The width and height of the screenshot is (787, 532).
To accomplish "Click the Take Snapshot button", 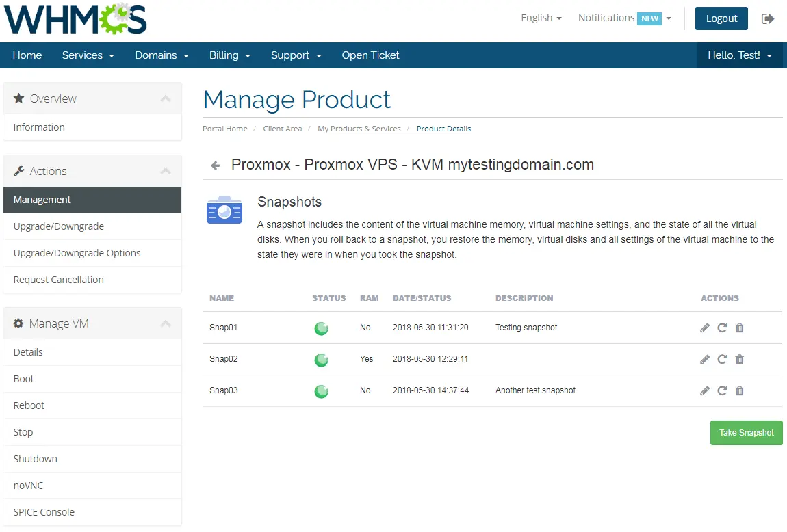I will tap(747, 433).
